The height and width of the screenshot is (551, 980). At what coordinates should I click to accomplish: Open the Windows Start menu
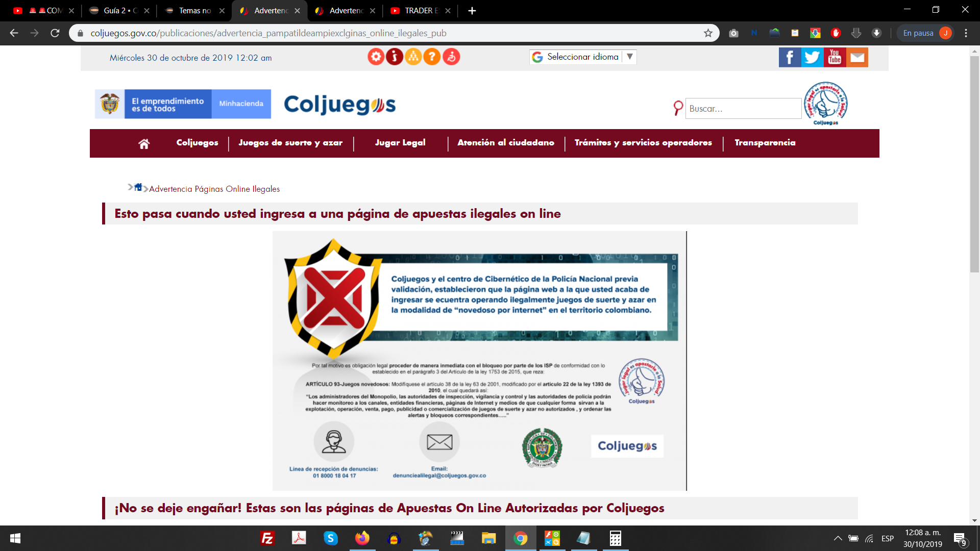(15, 538)
